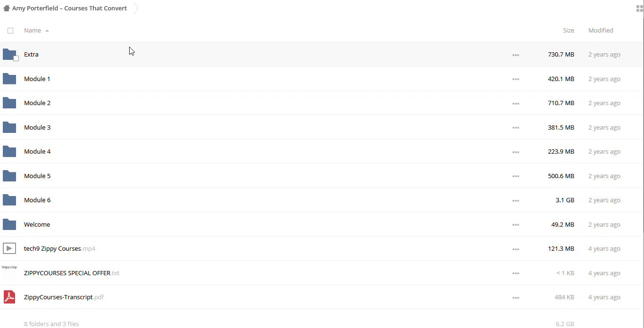Click the PDF icon for ZippyCourses-Transcript
The height and width of the screenshot is (328, 644).
click(9, 297)
